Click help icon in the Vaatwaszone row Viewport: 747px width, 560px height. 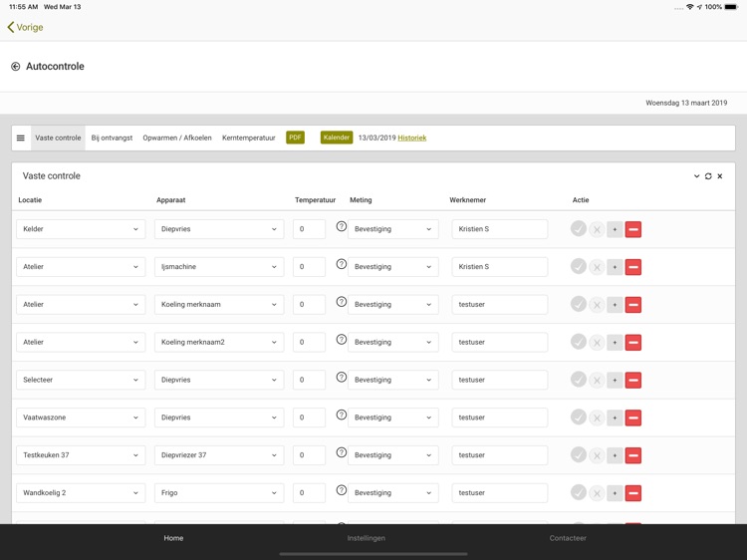[x=341, y=415]
